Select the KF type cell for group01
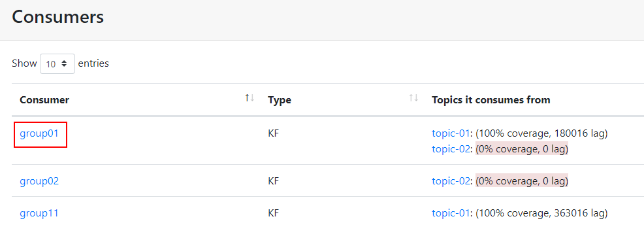This screenshot has width=644, height=240. click(273, 133)
